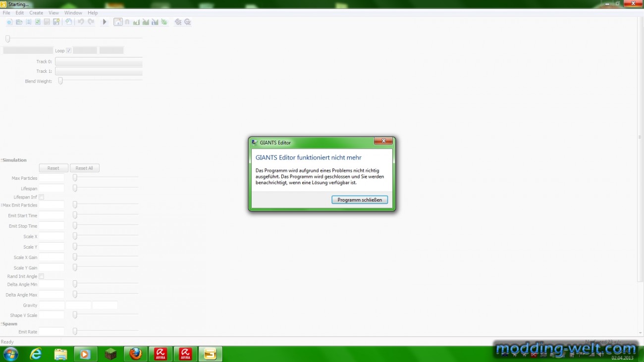This screenshot has height=362, width=644.
Task: Click the first checkered sphere icon
Action: (178, 22)
